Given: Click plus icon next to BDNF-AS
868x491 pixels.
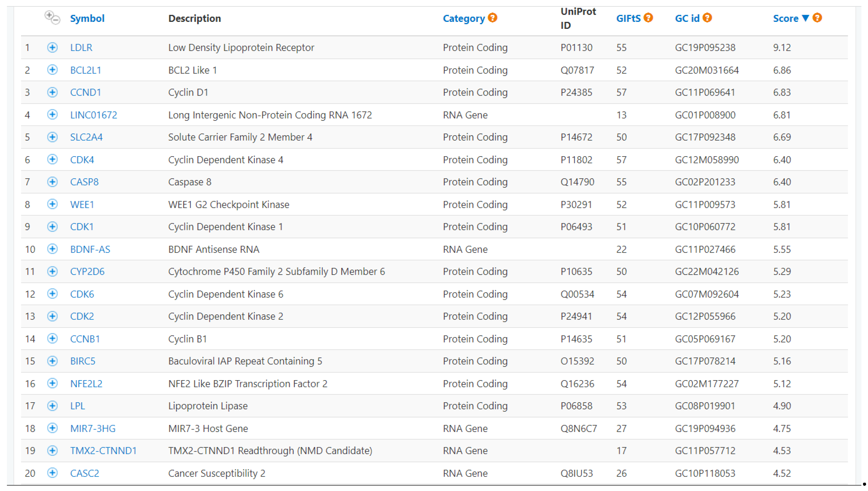Looking at the screenshot, I should click(x=52, y=249).
